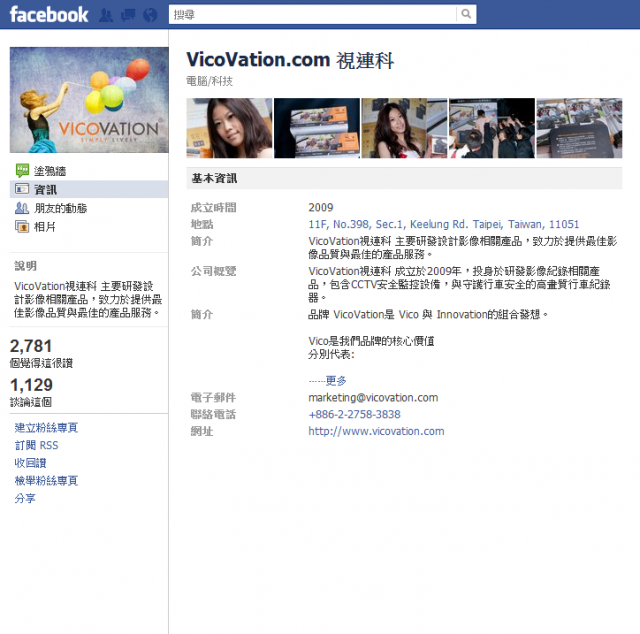Image resolution: width=640 pixels, height=634 pixels.
Task: Open the Keelung Rd. Taipei address link
Action: pos(444,224)
